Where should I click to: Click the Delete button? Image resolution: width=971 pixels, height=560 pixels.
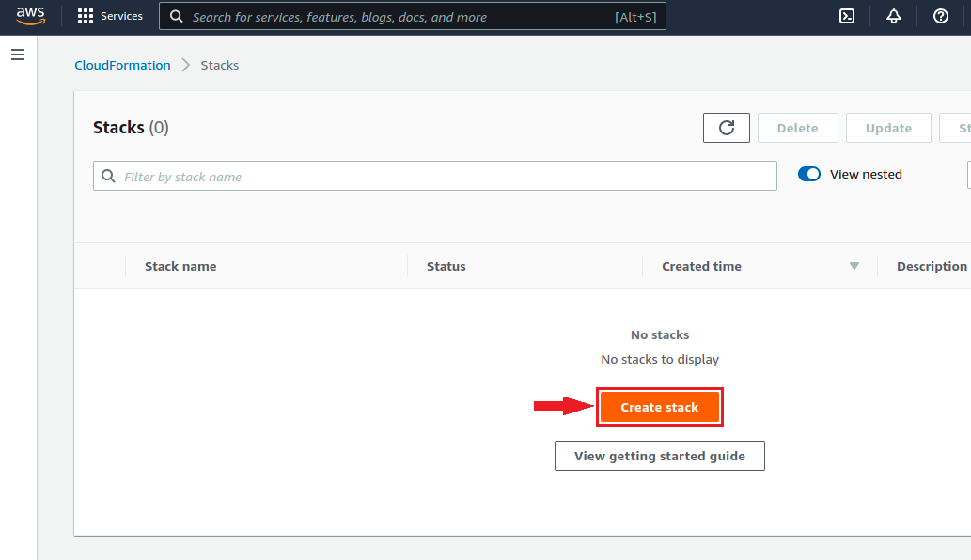797,128
